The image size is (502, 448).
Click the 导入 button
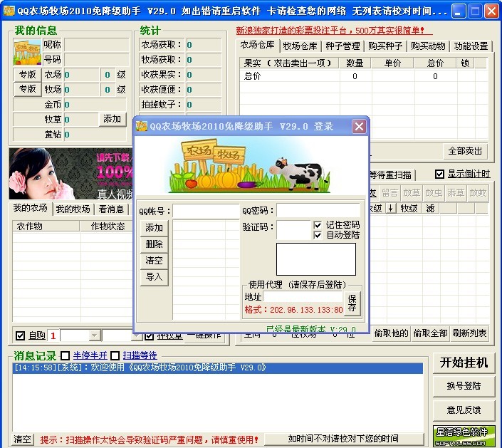(154, 276)
